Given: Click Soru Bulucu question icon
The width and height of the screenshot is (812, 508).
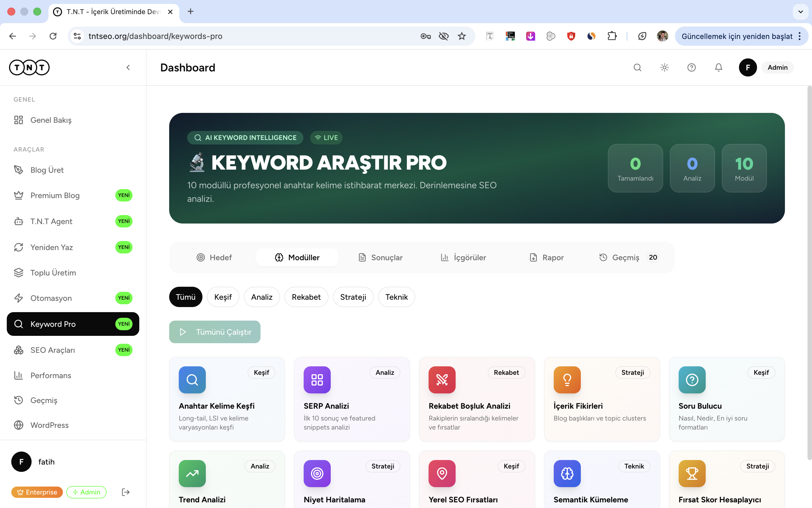Looking at the screenshot, I should 692,380.
